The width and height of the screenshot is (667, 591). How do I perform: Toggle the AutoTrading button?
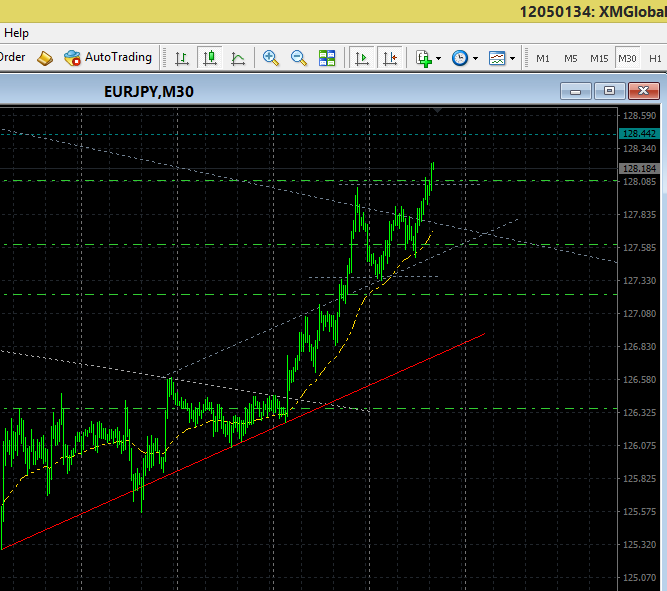[x=108, y=57]
